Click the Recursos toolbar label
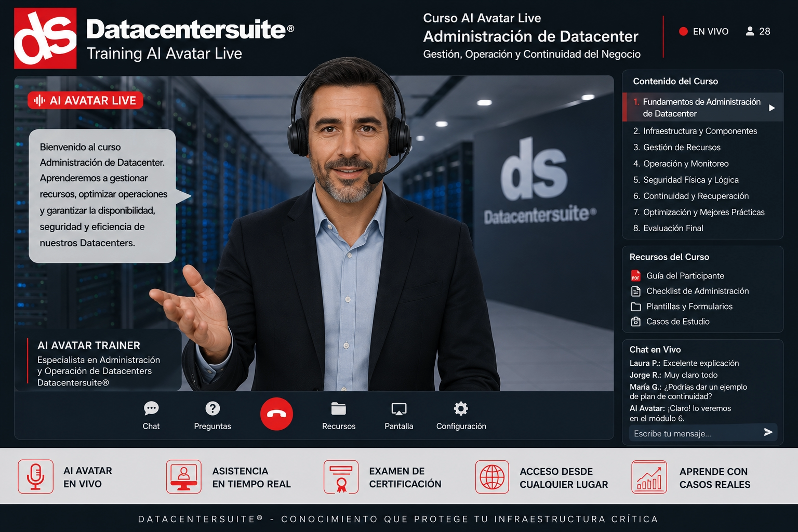This screenshot has width=798, height=532. 339,426
